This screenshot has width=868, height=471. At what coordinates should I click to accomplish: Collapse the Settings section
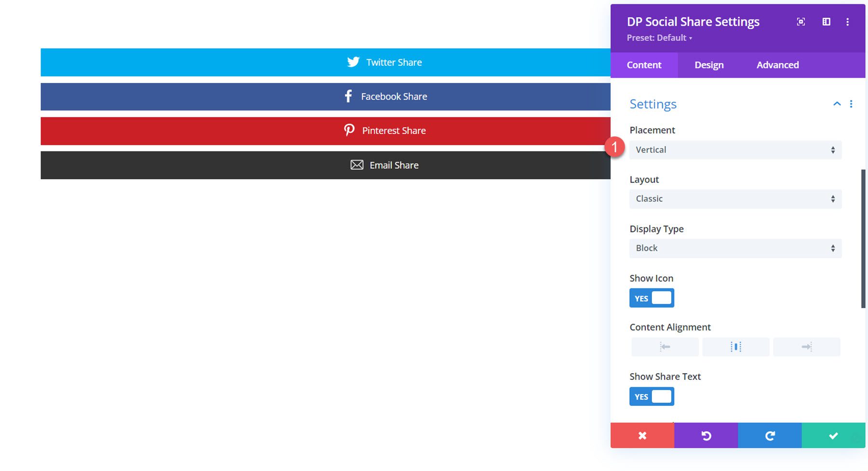click(836, 104)
